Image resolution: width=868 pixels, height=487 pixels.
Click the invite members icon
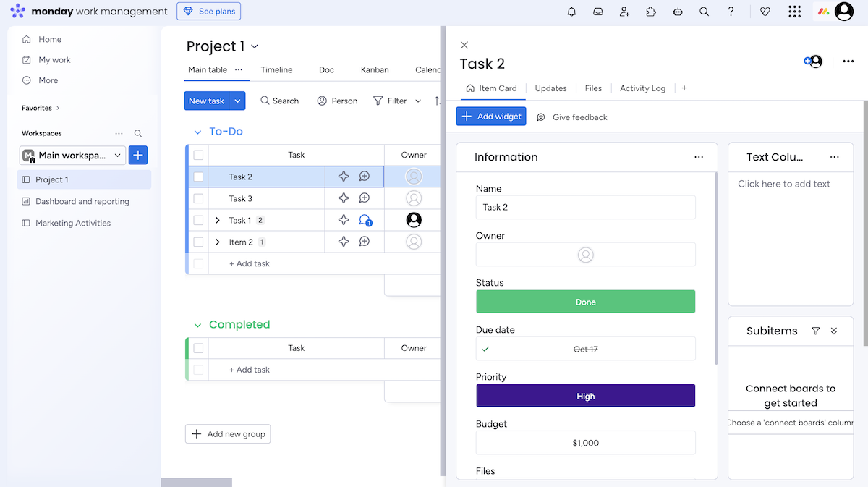click(x=624, y=12)
